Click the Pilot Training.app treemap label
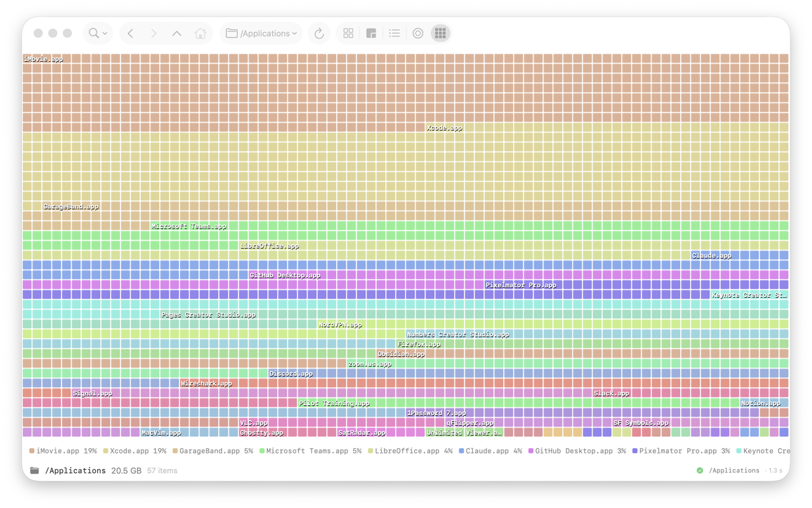812x508 pixels. coord(334,403)
